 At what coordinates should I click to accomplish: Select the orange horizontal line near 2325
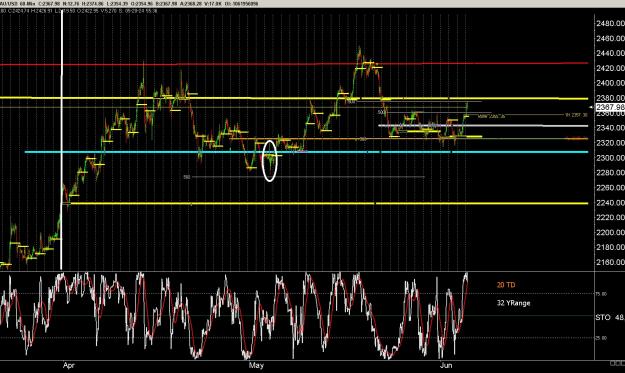409,139
